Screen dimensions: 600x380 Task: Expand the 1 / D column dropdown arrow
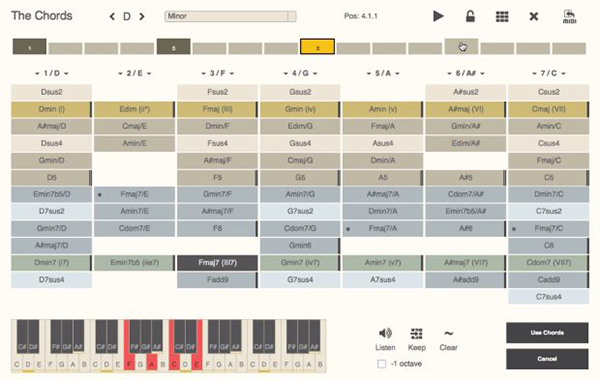67,73
